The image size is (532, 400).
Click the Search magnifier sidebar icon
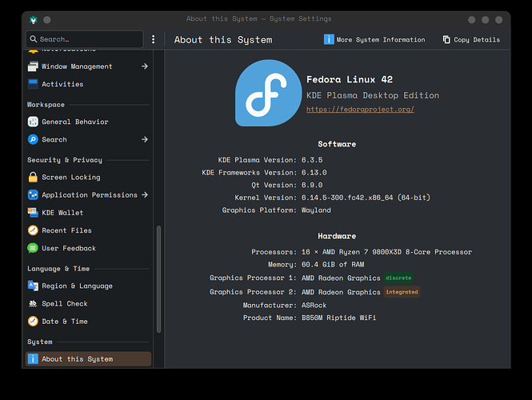click(x=33, y=139)
